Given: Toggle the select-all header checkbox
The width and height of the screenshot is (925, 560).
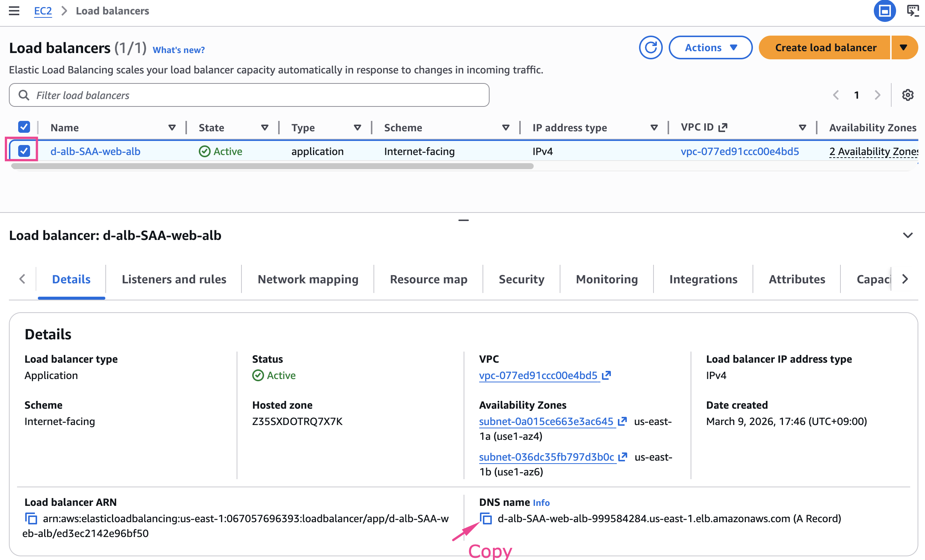Looking at the screenshot, I should pos(24,127).
